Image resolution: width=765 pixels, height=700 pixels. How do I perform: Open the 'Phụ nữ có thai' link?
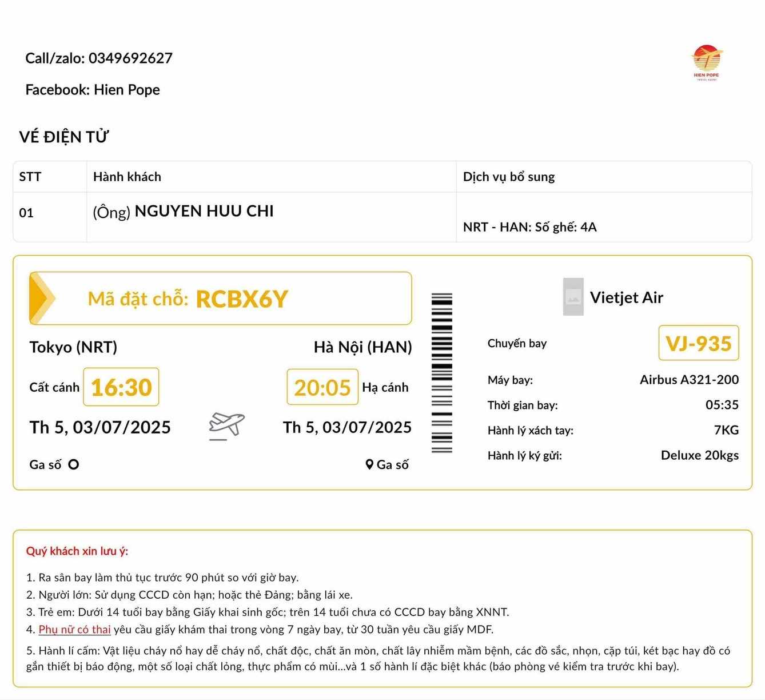click(x=74, y=630)
